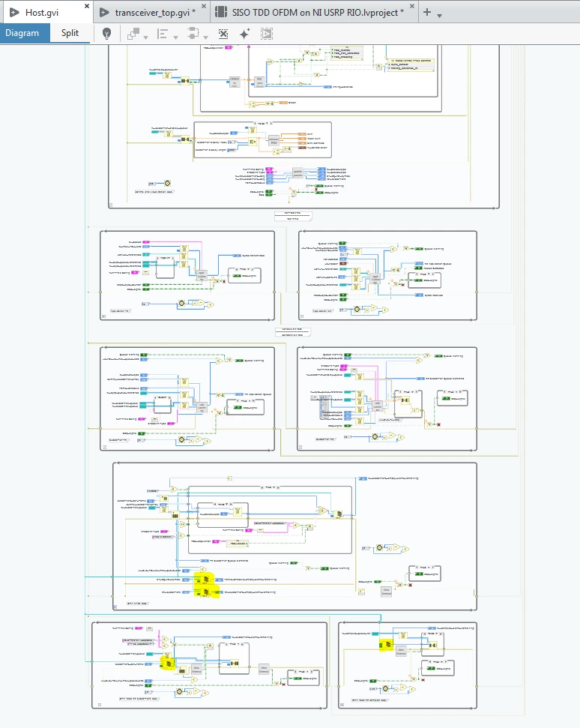Click the highlighted FIFO node in bottom-right loop
The image size is (580, 728).
[387, 644]
